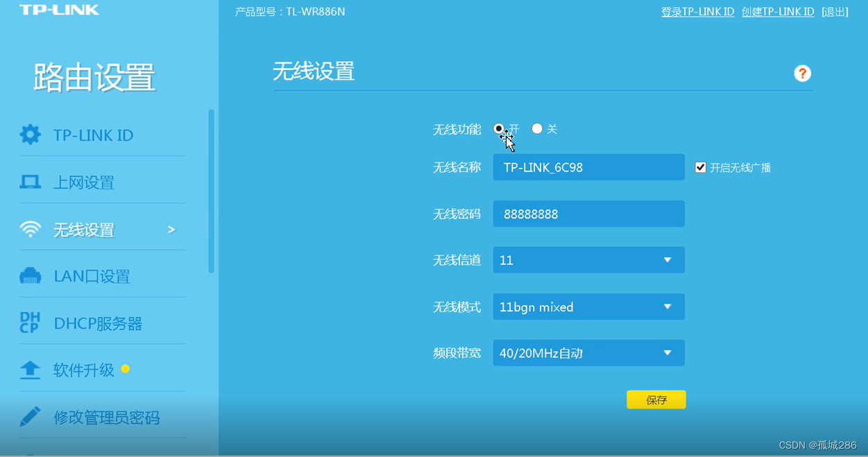The image size is (868, 457).
Task: Click 创建TP-LINK ID link
Action: click(778, 12)
